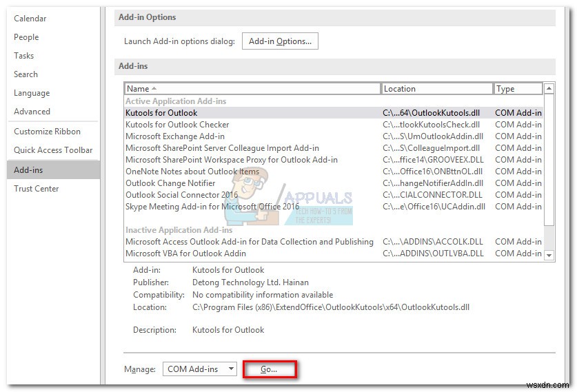This screenshot has height=392, width=577.
Task: Click the tlookKutoolsCheck.dll location cell
Action: (x=432, y=125)
